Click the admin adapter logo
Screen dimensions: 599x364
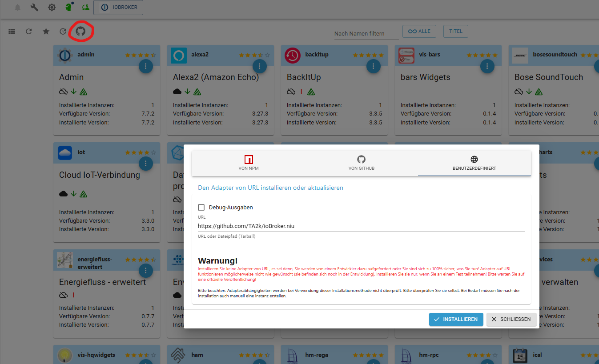65,55
